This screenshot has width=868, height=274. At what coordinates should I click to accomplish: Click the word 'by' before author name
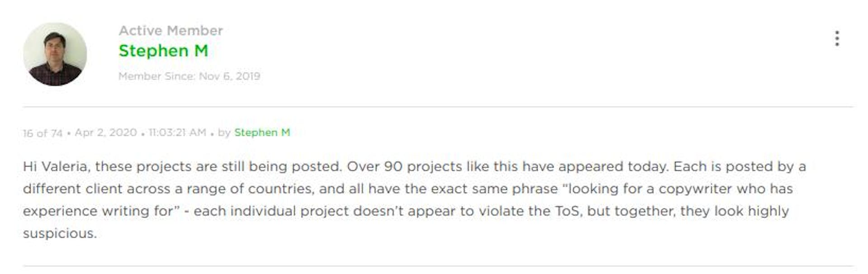coord(224,132)
